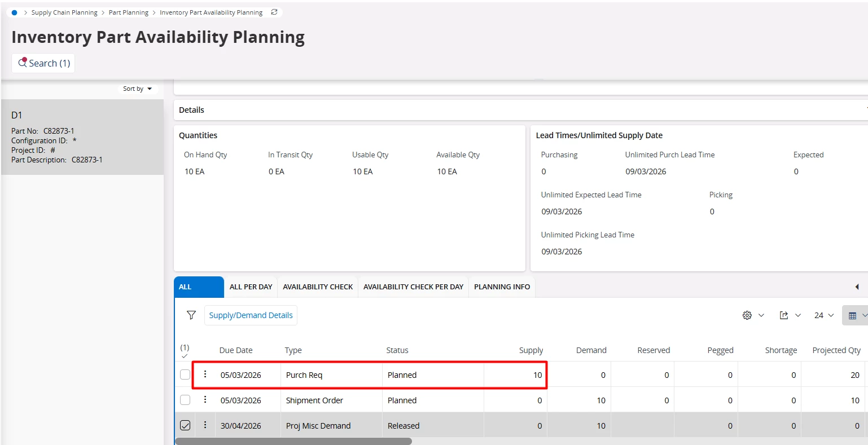
Task: Open the Planning Info tab
Action: click(502, 287)
